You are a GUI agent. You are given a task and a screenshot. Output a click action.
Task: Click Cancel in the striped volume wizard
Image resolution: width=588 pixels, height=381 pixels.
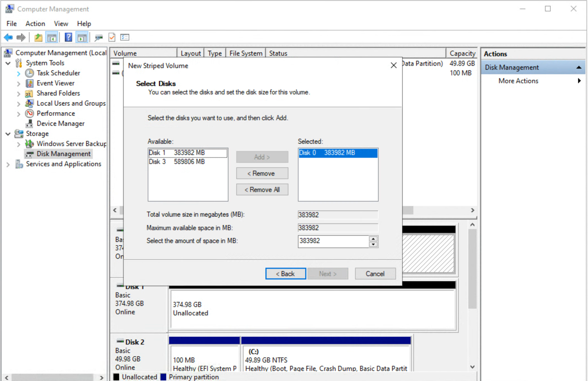pos(375,274)
